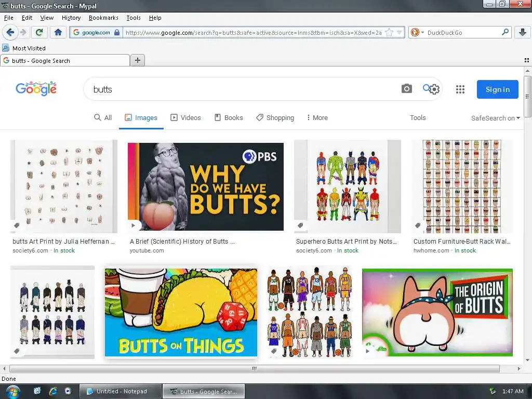Click the browser address bar URL
The height and width of the screenshot is (399, 532).
[x=253, y=33]
